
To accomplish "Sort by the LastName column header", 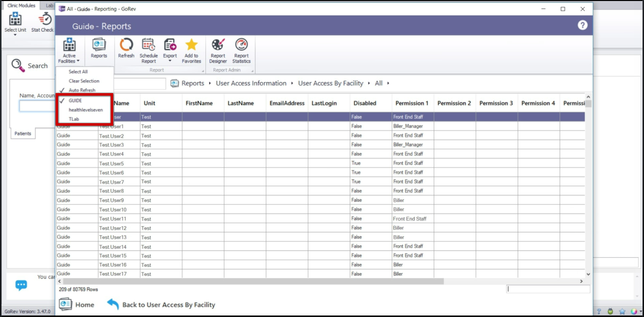I will (245, 103).
